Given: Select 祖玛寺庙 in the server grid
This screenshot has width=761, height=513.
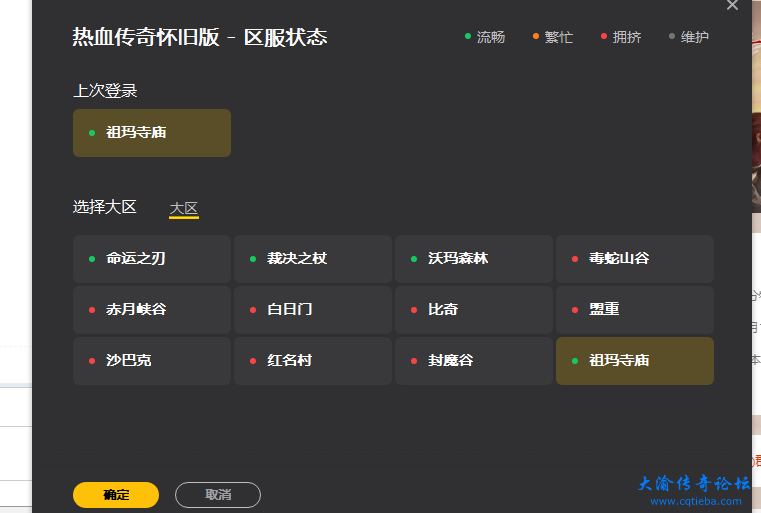Looking at the screenshot, I should coord(635,361).
